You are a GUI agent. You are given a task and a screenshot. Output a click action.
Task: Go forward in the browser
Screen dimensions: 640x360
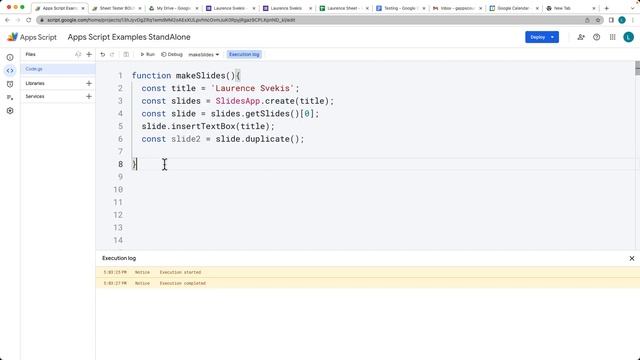click(x=18, y=20)
